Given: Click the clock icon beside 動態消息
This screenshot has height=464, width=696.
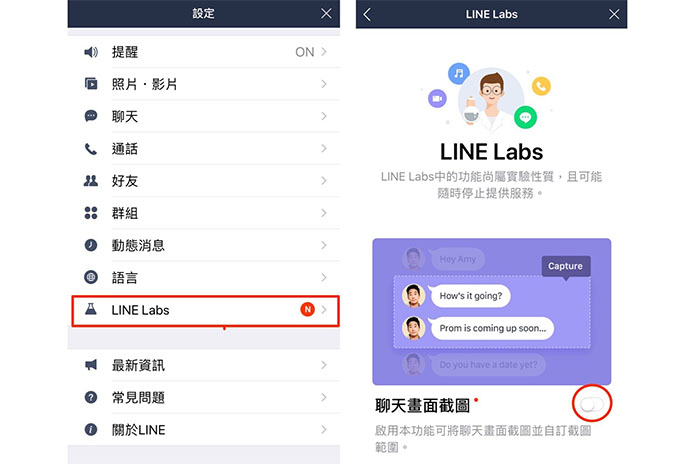Looking at the screenshot, I should 91,245.
